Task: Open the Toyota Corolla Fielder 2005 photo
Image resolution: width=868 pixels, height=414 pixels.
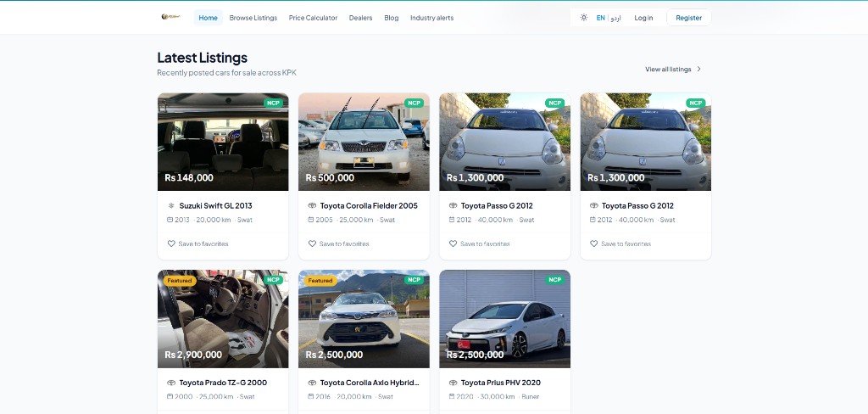Action: 364,142
